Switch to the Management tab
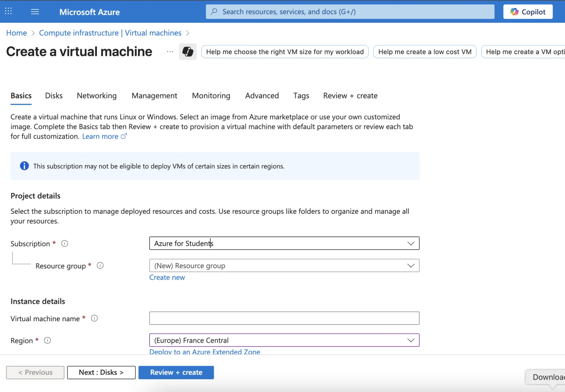The height and width of the screenshot is (392, 565). (155, 96)
